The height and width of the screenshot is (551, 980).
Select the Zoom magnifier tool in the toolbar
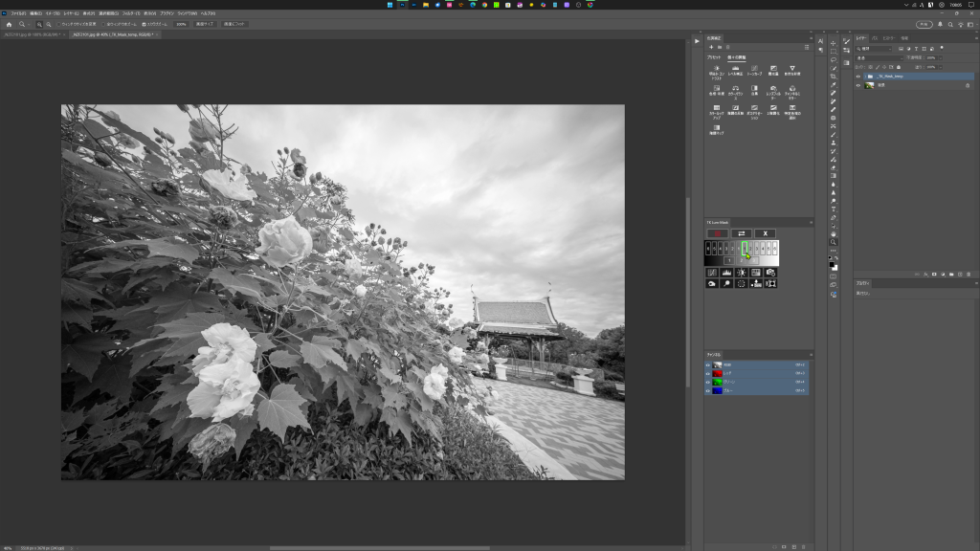coord(834,242)
